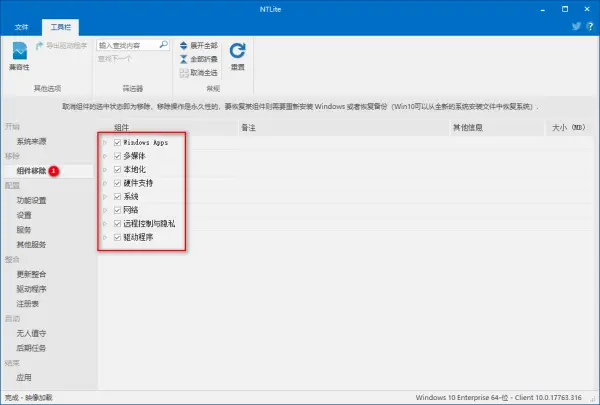Go to 系统来源 page in sidebar

[x=31, y=142]
